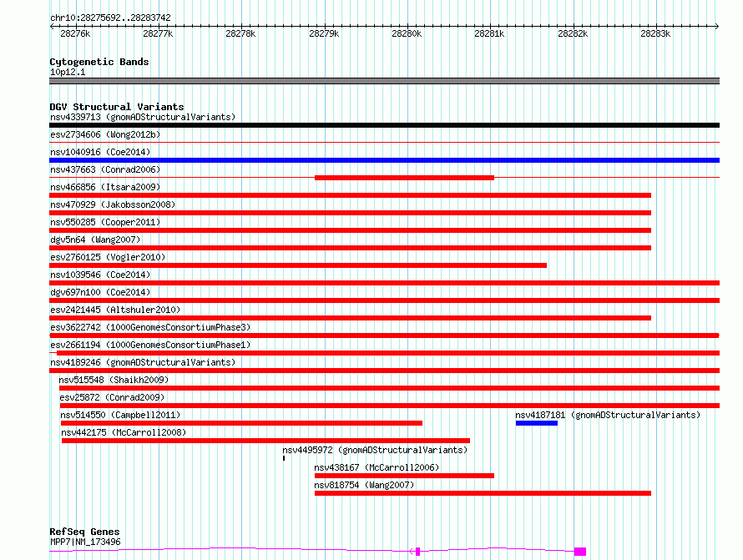Click the long blue bar for nsv1040916
The height and width of the screenshot is (560, 743).
point(384,160)
